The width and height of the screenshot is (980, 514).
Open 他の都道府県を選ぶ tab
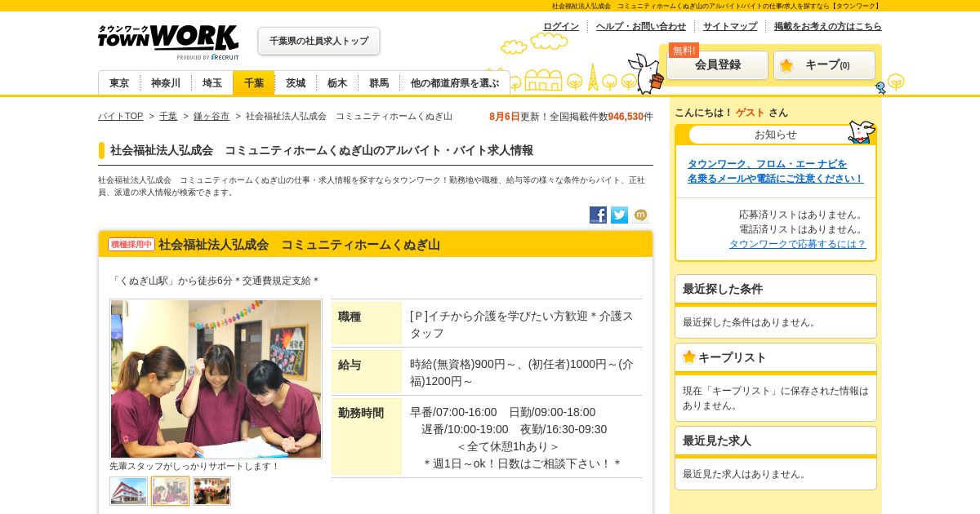pos(455,83)
